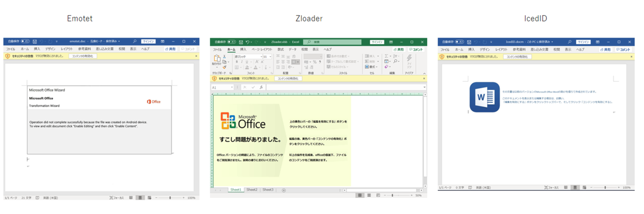Click the AutoSum icon in the Excel ribbon
The width and height of the screenshot is (644, 214).
click(386, 56)
